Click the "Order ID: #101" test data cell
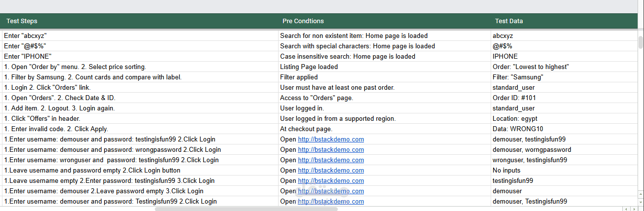The image size is (644, 211). coord(514,98)
